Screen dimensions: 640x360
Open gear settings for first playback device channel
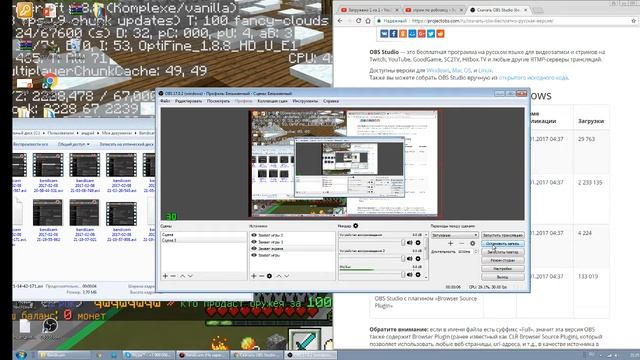(418, 243)
